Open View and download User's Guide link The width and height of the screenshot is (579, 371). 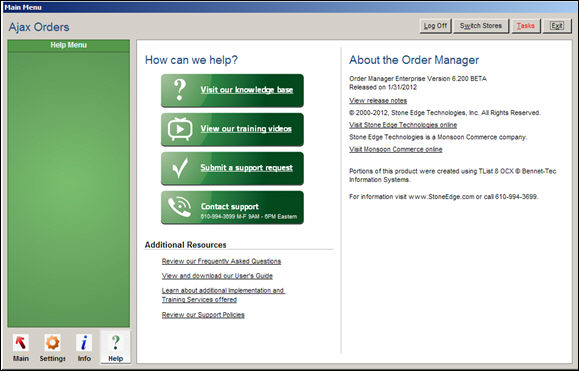(x=217, y=276)
